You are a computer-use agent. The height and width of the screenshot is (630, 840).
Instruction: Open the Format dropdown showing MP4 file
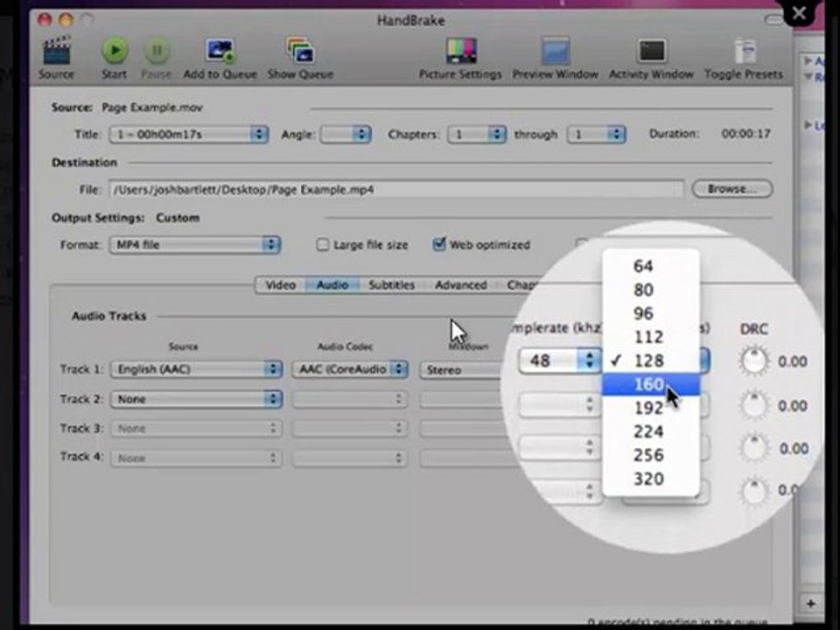195,245
